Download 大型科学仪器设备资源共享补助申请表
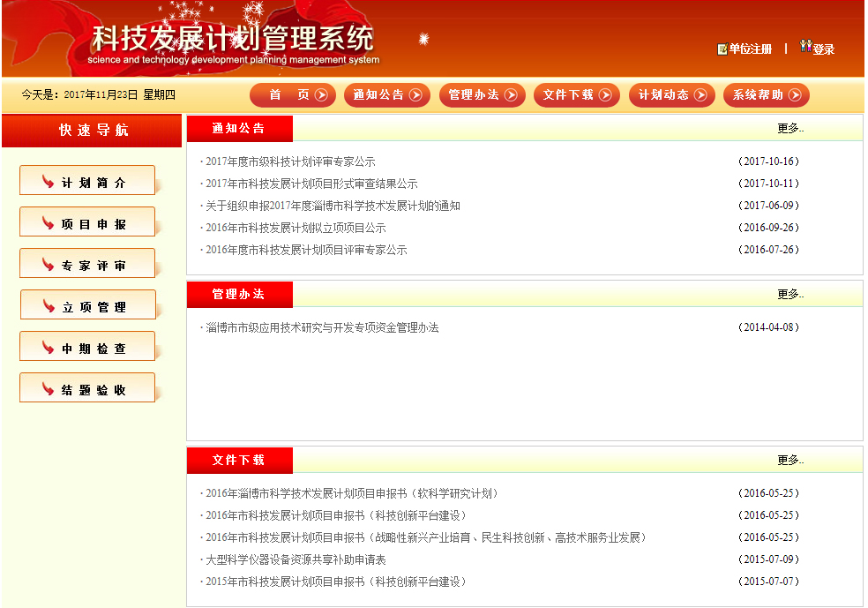Viewport: 868px width, 608px height. 296,560
